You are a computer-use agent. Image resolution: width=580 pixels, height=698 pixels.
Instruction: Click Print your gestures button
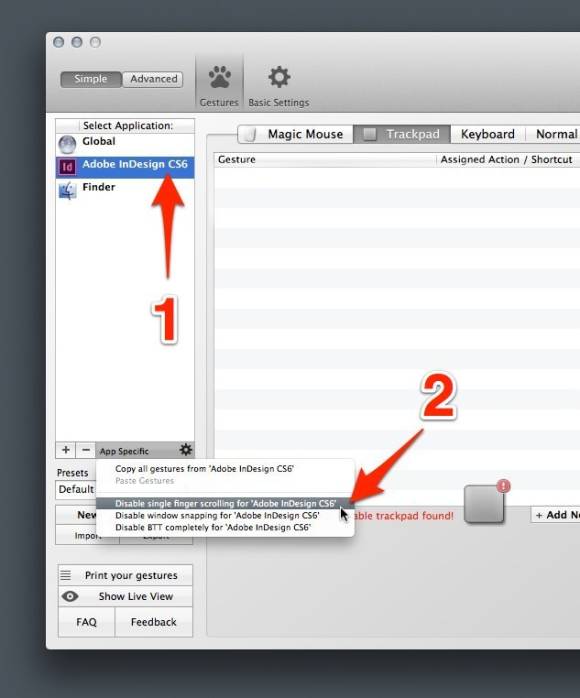tap(125, 575)
